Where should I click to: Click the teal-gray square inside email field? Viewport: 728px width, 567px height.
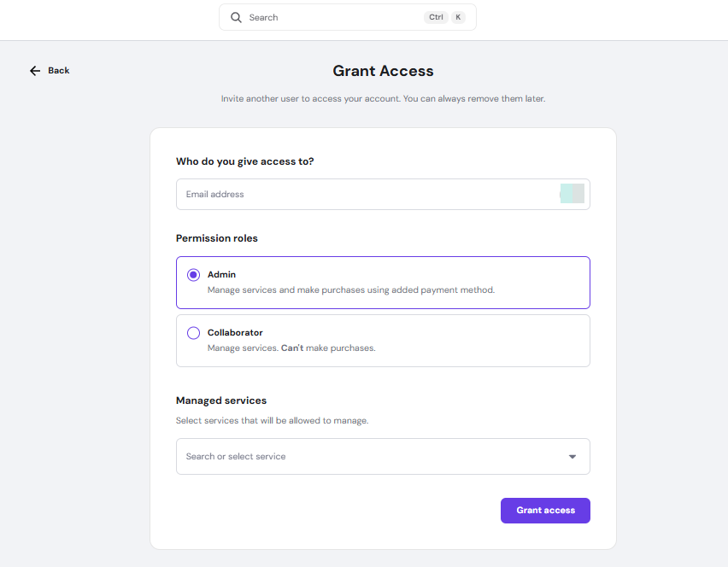[572, 194]
